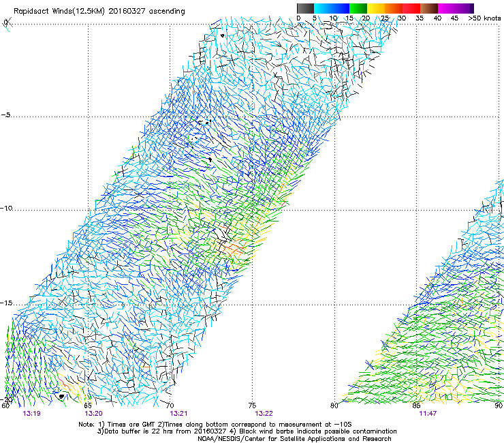Click the purple '13:19' swath time

pyautogui.click(x=32, y=414)
